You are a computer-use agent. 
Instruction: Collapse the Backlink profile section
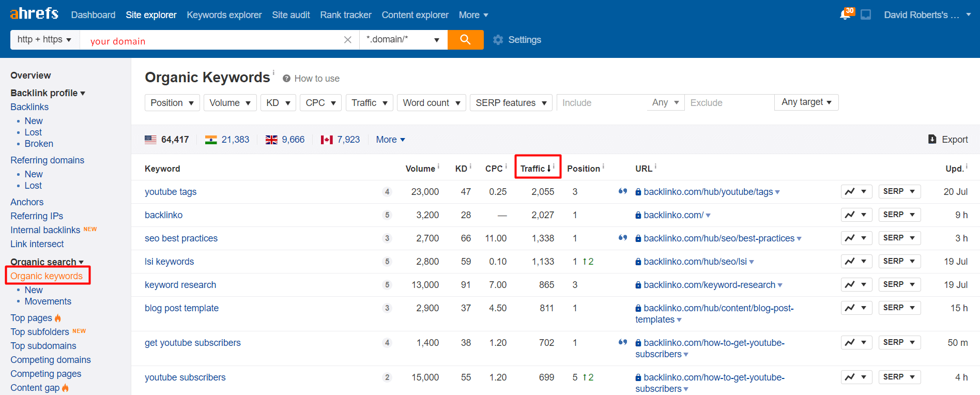[x=48, y=93]
